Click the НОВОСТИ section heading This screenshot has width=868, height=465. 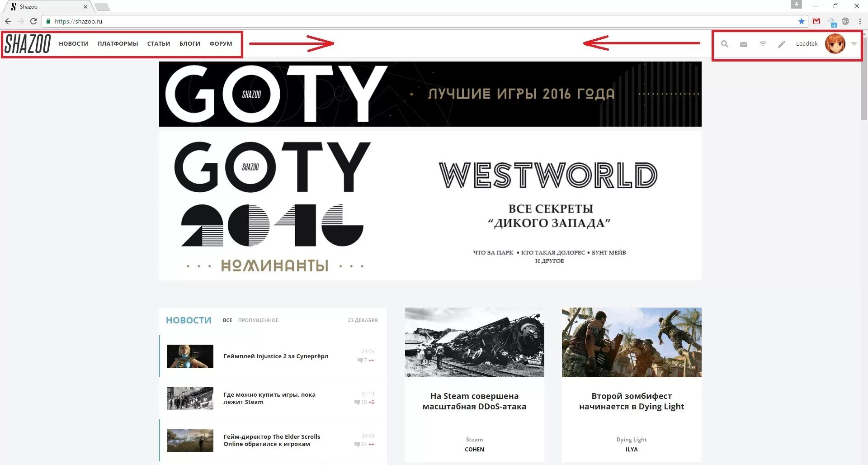pos(189,320)
